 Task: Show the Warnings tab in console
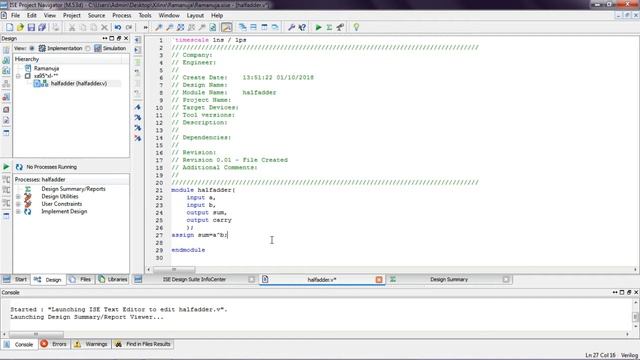(91, 344)
